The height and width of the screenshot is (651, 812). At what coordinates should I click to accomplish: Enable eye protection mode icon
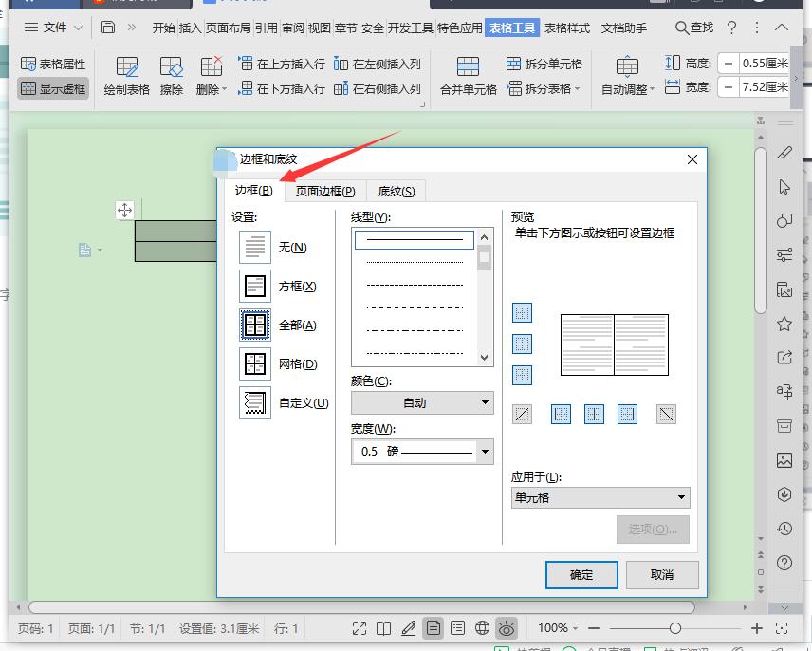pos(506,628)
